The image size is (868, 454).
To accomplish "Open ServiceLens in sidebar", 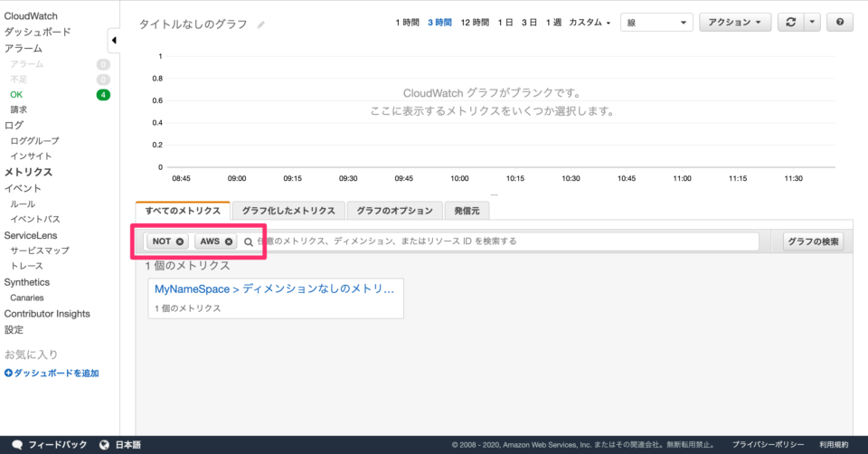I will point(31,235).
